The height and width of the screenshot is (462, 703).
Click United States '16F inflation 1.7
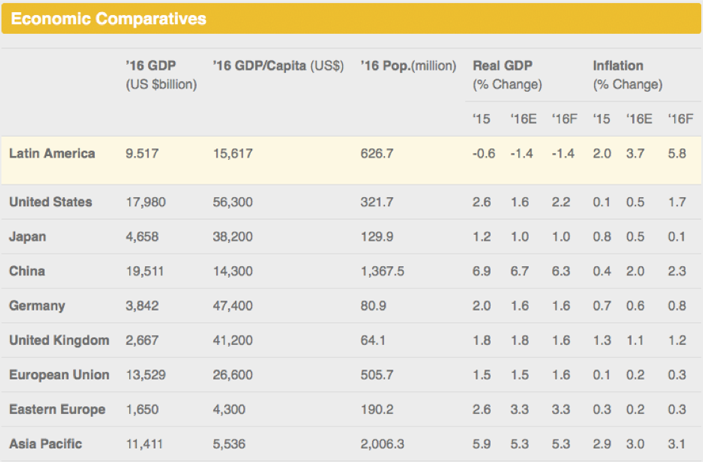[x=677, y=202]
